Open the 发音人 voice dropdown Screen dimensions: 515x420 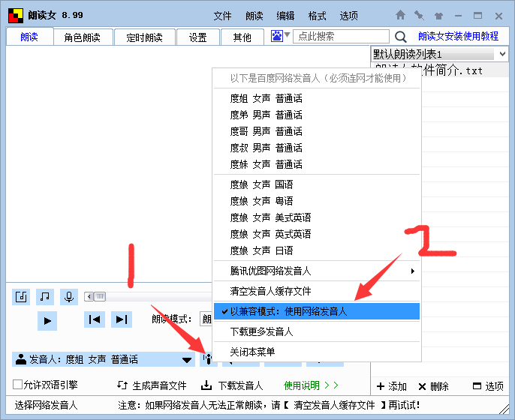point(104,359)
